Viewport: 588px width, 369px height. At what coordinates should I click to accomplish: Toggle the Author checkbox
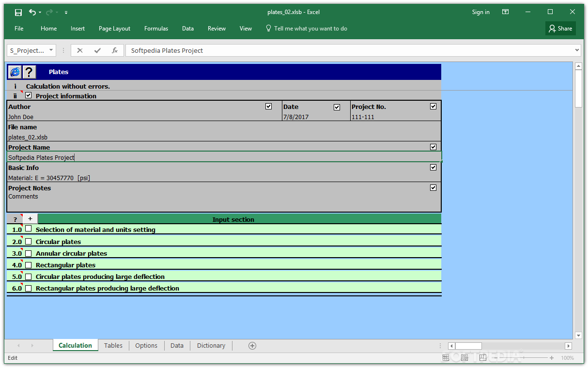[269, 107]
